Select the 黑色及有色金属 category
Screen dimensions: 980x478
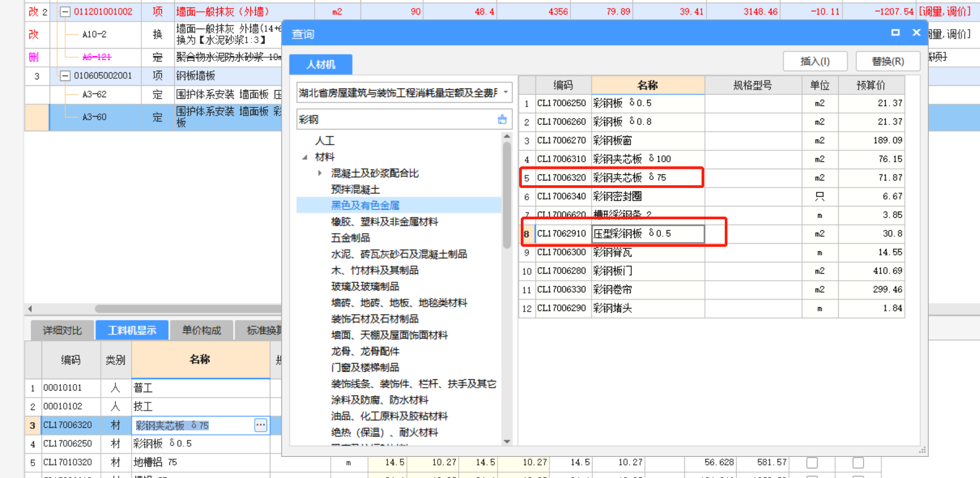(365, 205)
